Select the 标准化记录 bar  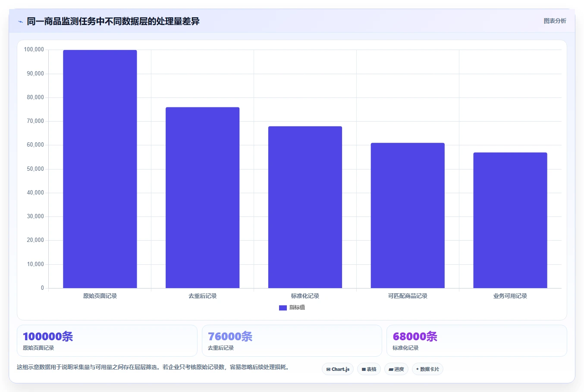tap(305, 207)
